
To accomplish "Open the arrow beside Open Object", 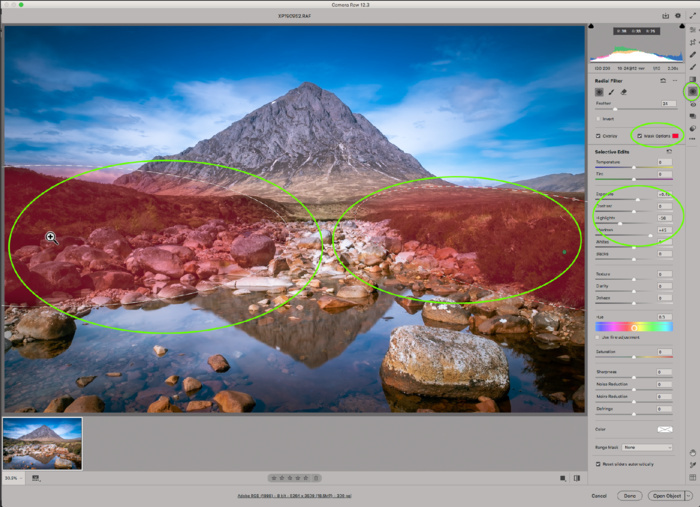I will click(x=689, y=495).
